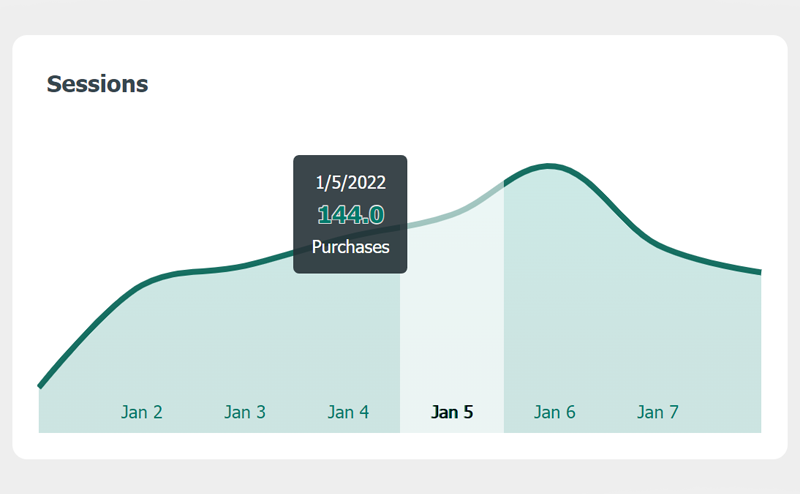The image size is (800, 494).
Task: Click the curve line above Jan 3
Action: coord(245,265)
